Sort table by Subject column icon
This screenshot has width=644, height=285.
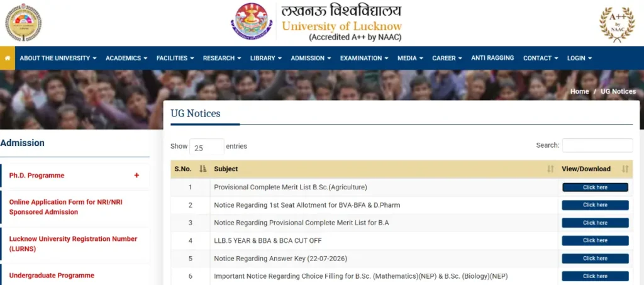tap(550, 169)
